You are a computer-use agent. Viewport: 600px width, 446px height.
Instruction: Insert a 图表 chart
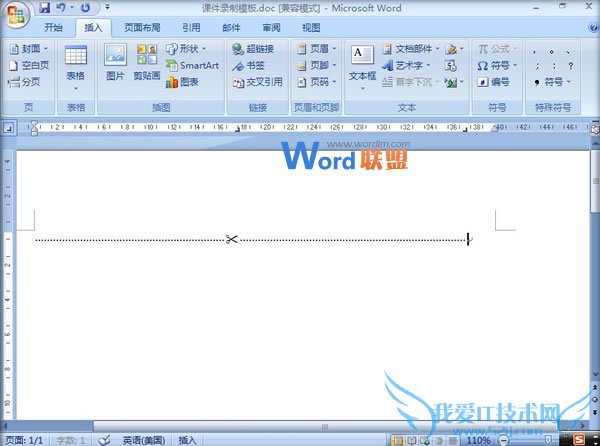[x=182, y=81]
